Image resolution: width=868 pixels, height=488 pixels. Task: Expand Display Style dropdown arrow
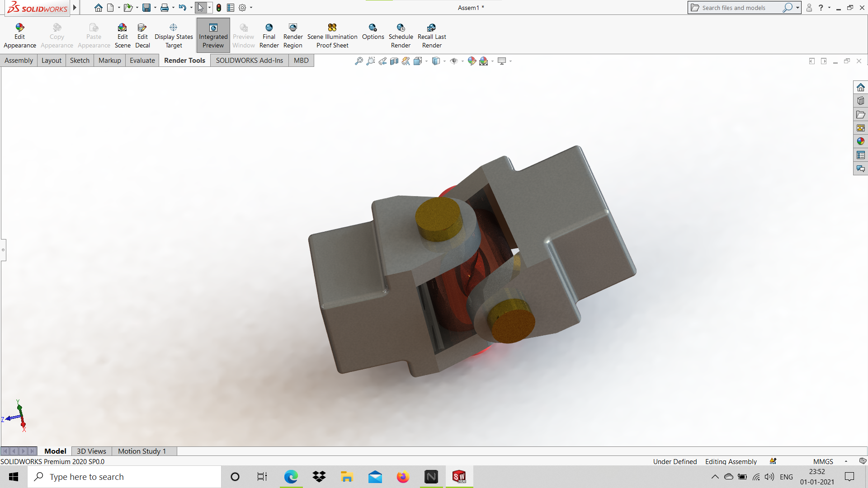445,61
